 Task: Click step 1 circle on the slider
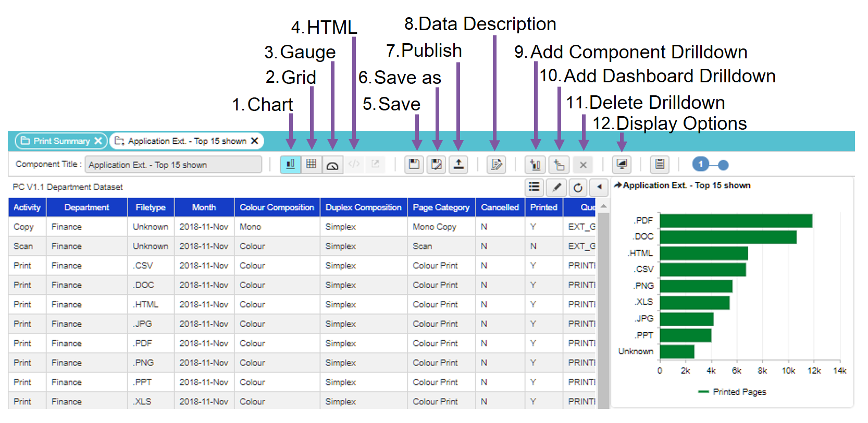[701, 165]
